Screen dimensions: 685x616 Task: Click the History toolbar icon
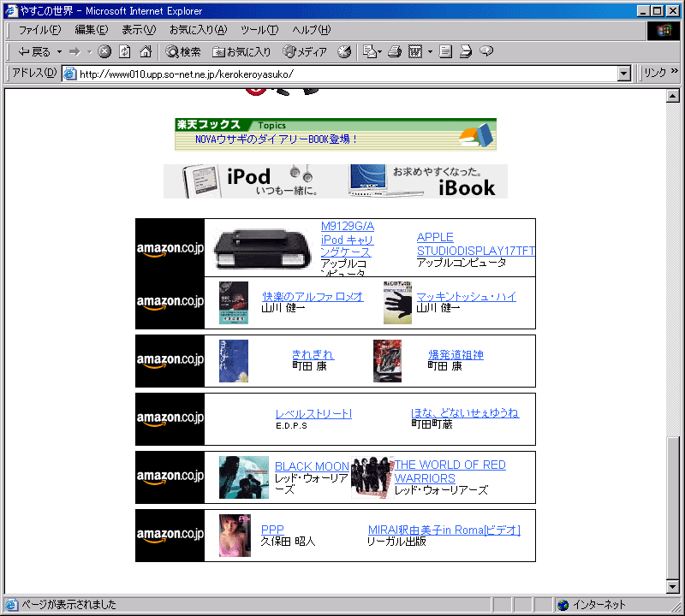344,52
